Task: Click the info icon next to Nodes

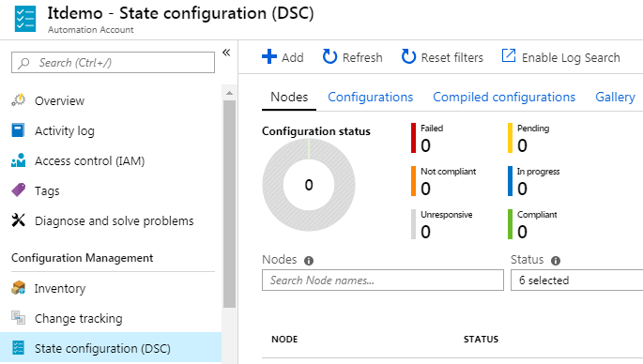Action: click(309, 261)
